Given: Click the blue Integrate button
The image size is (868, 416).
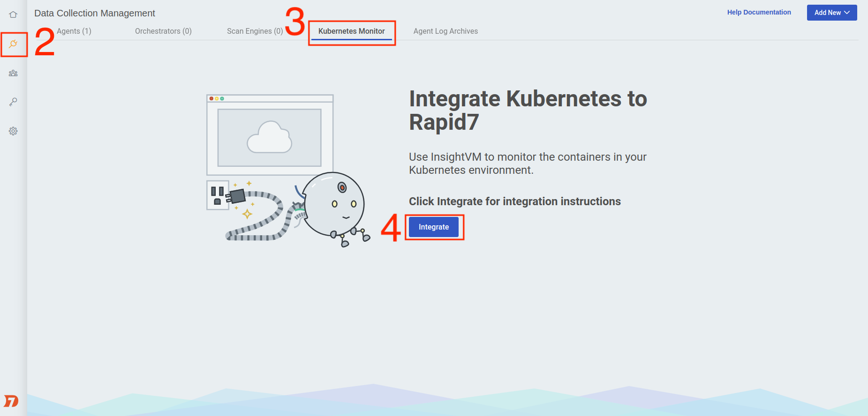Looking at the screenshot, I should point(434,227).
